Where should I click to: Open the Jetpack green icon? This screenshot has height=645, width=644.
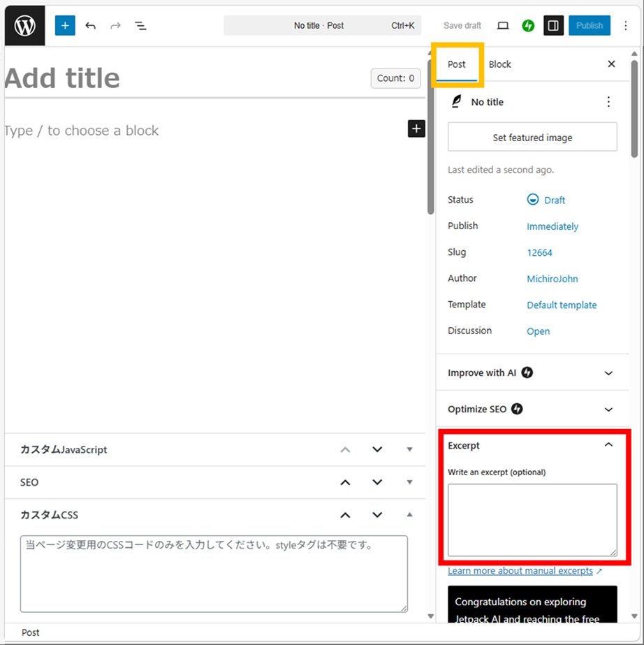click(528, 26)
